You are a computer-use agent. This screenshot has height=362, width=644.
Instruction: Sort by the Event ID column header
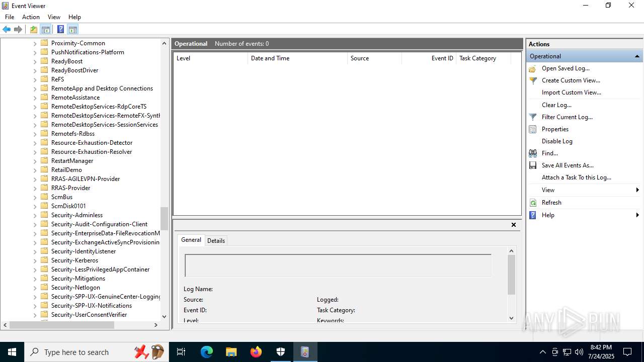(429, 58)
